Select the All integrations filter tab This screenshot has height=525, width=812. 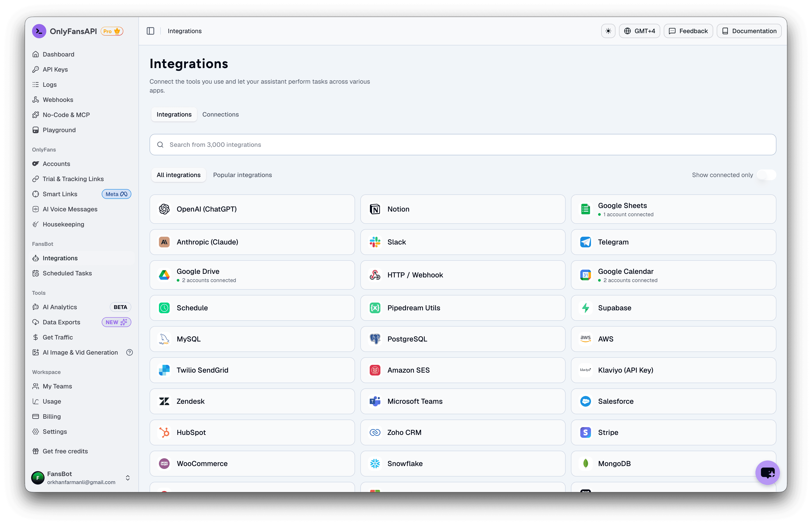pos(178,175)
